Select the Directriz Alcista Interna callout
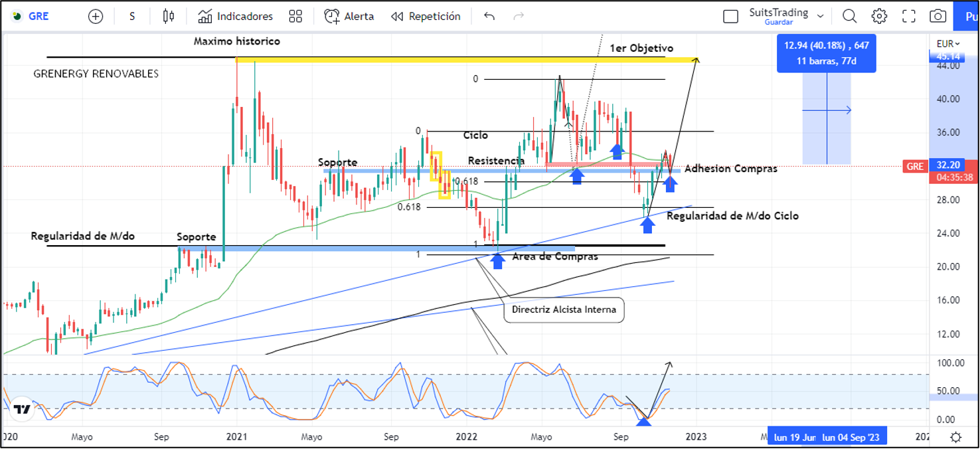This screenshot has width=980, height=449. 564,310
